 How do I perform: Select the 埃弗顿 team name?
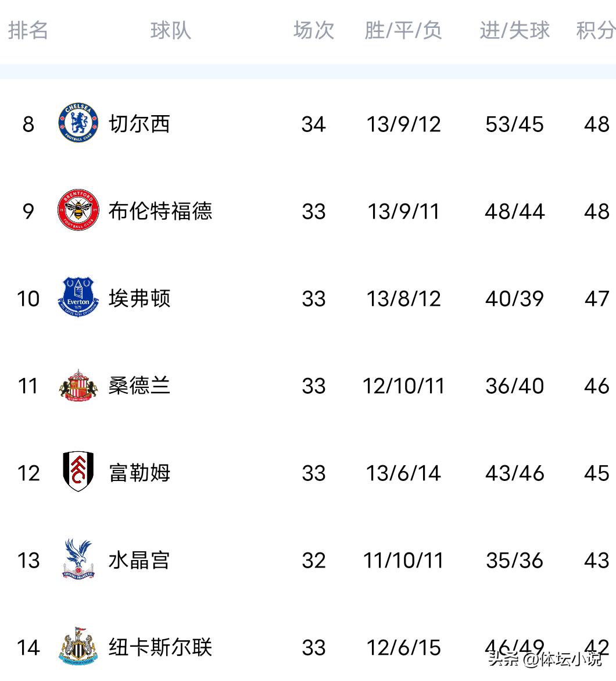point(139,298)
